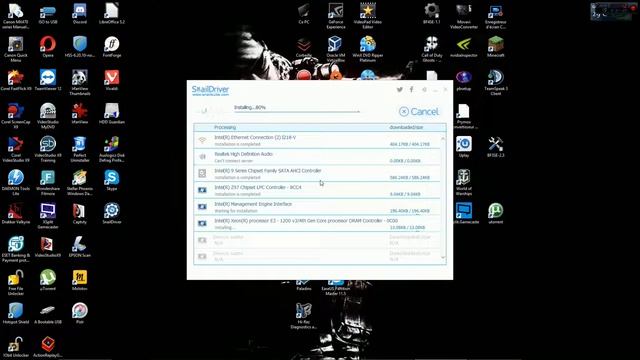This screenshot has height=360, width=640.
Task: Click the driver list scroll-down arrow
Action: click(x=443, y=258)
